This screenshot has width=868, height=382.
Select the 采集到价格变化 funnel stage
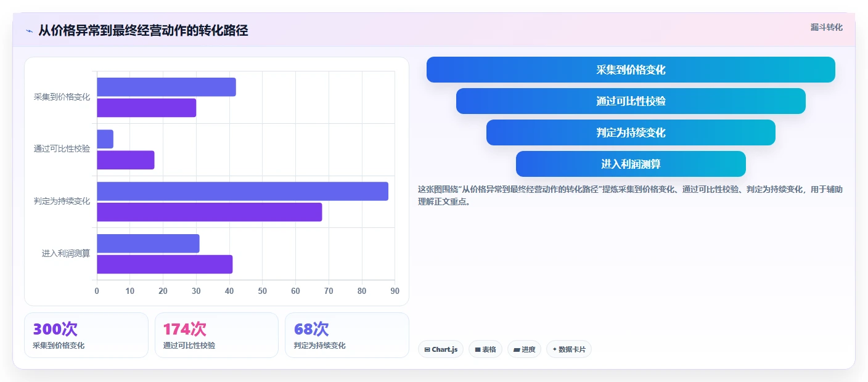(631, 70)
